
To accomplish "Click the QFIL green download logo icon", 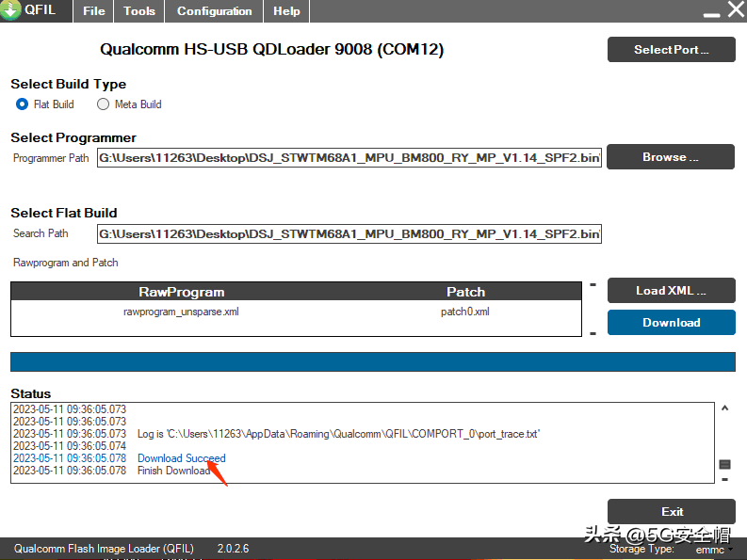I will (x=10, y=9).
